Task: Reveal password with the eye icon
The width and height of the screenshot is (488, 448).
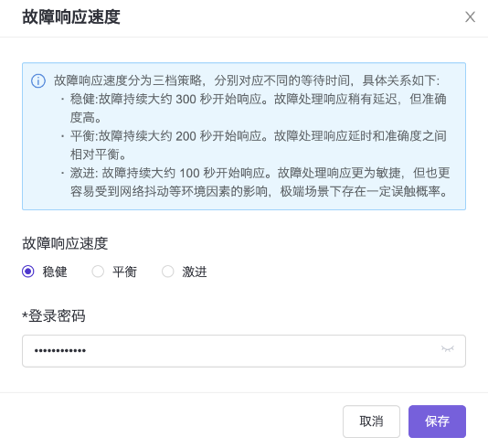Action: (447, 349)
